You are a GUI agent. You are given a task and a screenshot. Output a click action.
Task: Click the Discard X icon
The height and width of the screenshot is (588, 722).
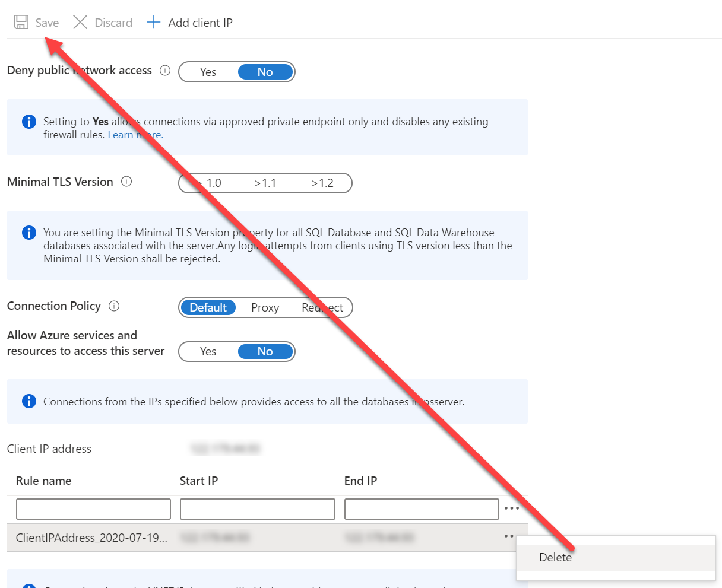point(80,23)
